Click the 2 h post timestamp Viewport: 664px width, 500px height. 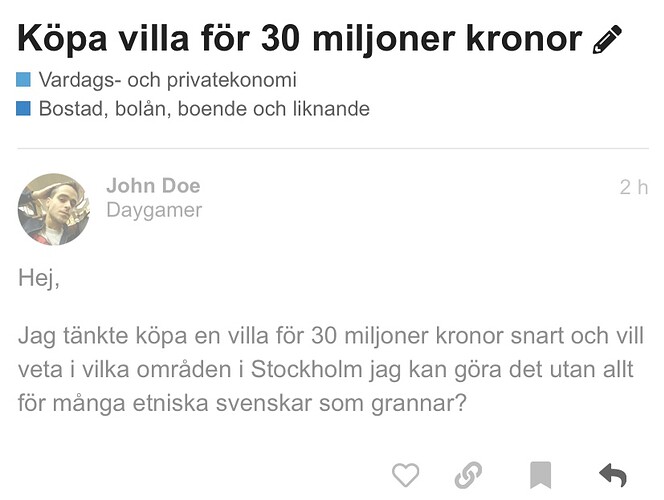633,187
